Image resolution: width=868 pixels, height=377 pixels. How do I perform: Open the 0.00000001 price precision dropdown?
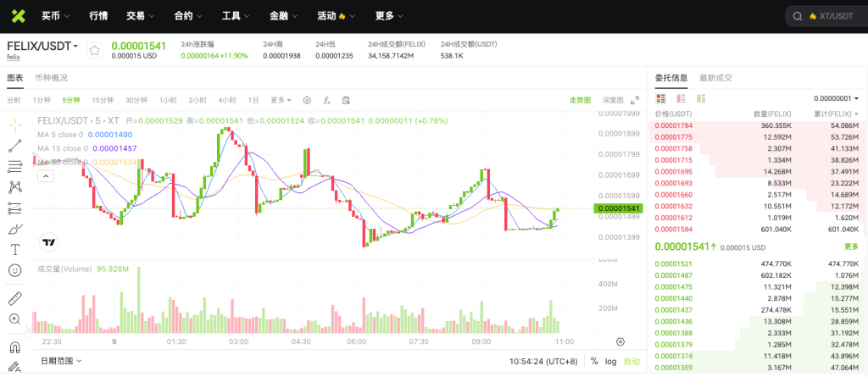point(836,98)
